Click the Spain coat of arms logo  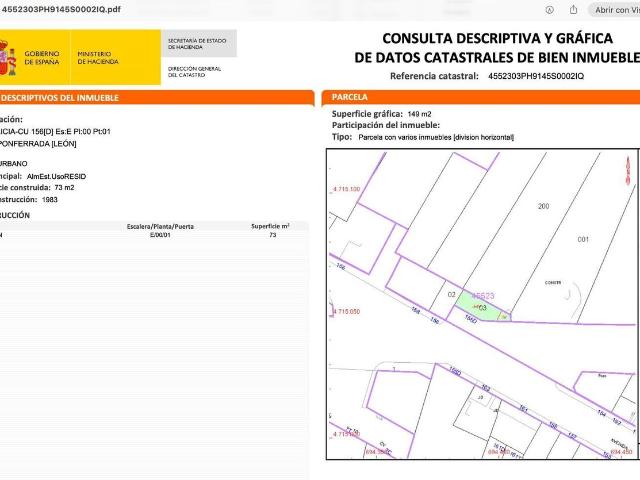coord(8,57)
